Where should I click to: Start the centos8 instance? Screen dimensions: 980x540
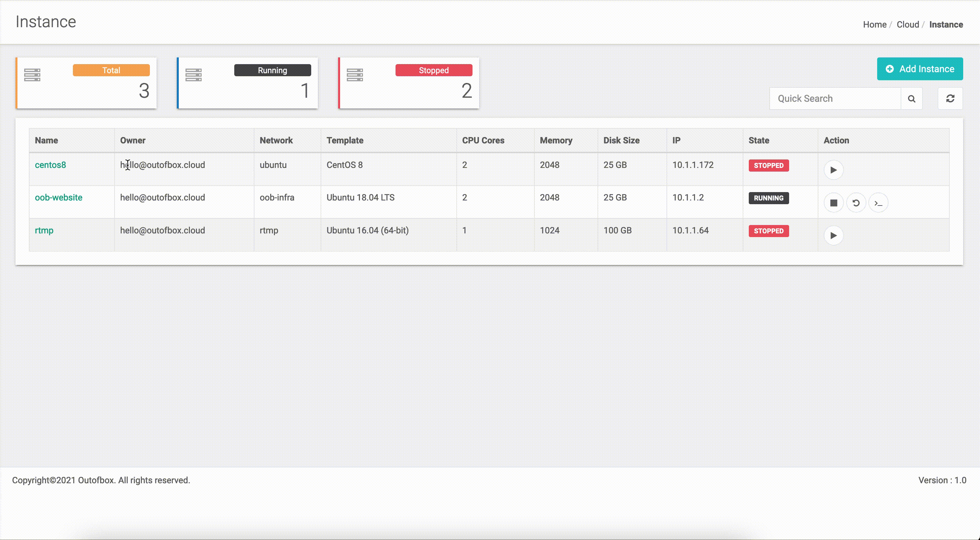pyautogui.click(x=833, y=170)
